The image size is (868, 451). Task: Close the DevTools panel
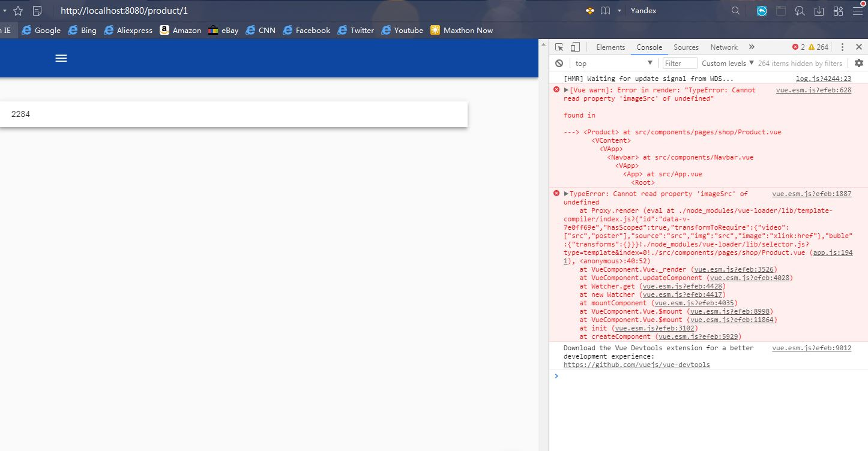859,47
